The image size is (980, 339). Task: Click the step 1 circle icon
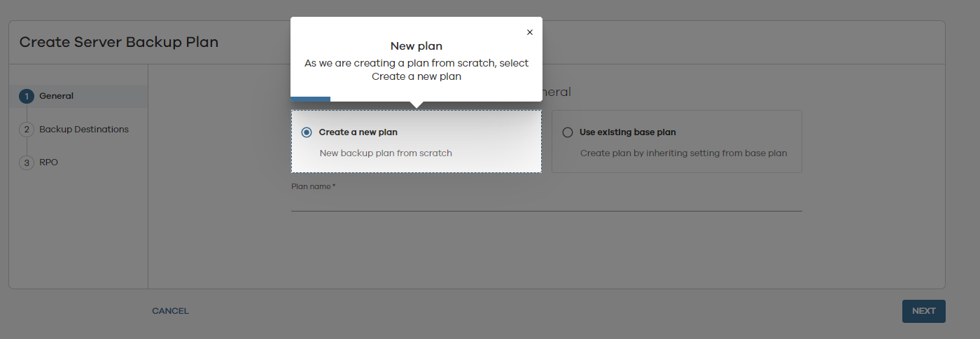(x=27, y=97)
